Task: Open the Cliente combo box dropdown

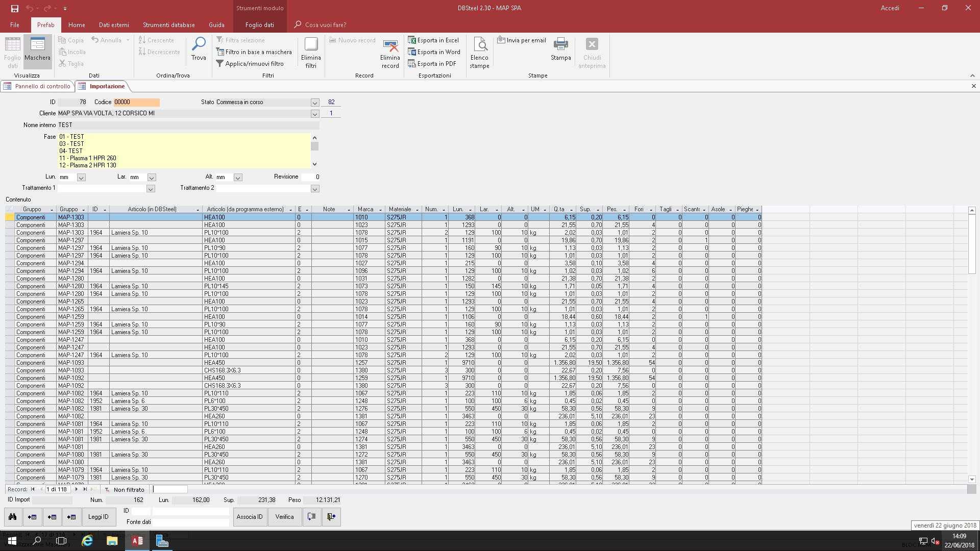Action: (x=315, y=114)
